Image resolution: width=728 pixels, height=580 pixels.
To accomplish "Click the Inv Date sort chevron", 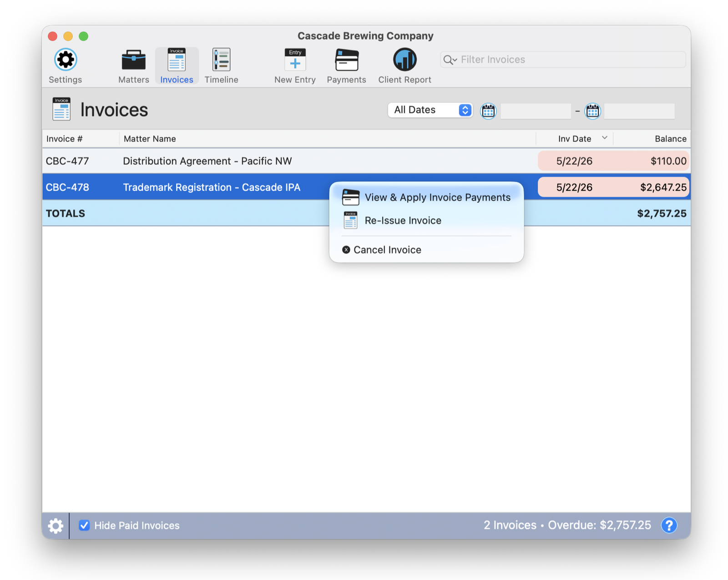I will coord(604,138).
